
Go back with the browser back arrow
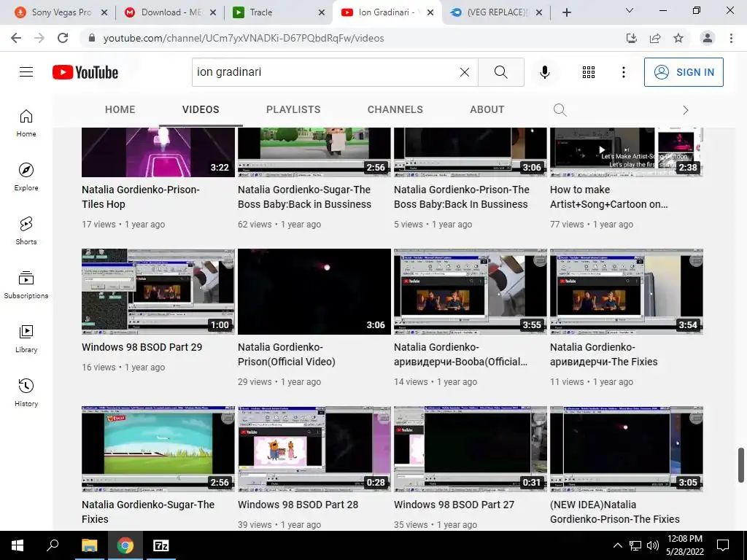click(16, 38)
